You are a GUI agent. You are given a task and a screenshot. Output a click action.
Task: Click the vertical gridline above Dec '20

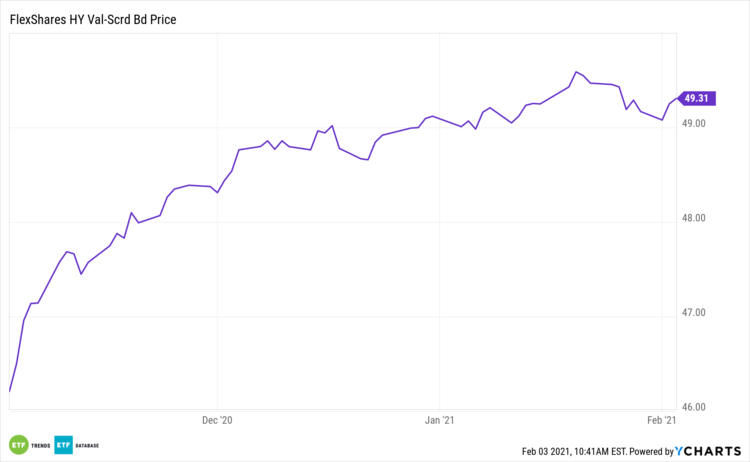click(217, 250)
